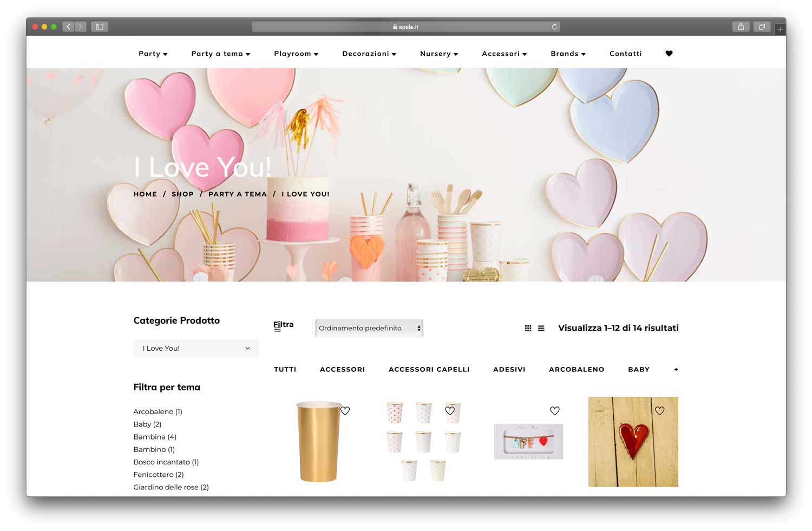Expand the I Love You! category dropdown
This screenshot has width=812, height=531.
(x=196, y=348)
